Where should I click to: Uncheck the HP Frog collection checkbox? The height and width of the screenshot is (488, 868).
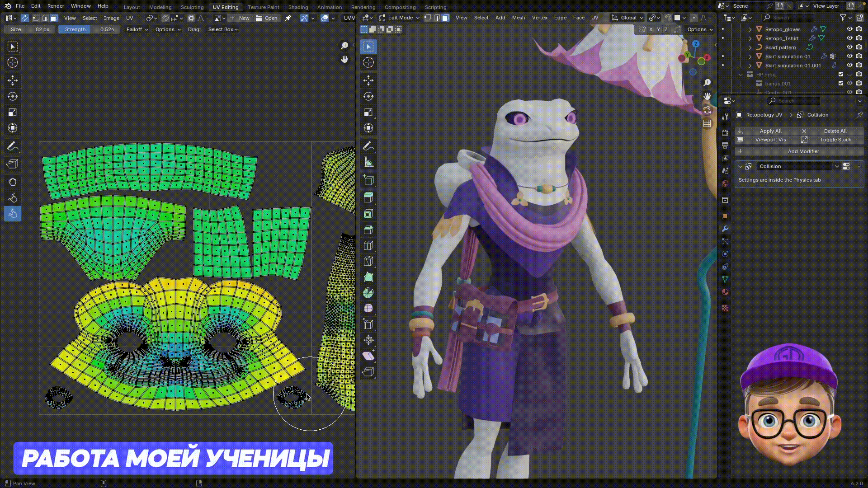click(x=841, y=74)
